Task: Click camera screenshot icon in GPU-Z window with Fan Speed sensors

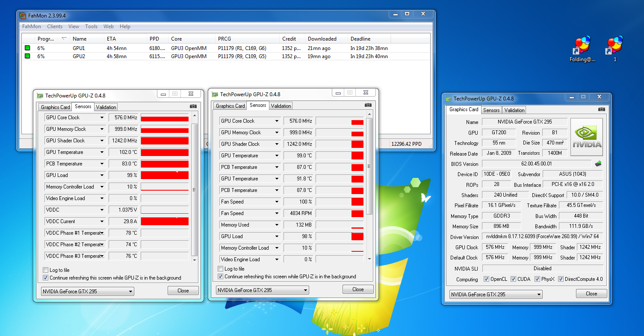Action: click(368, 105)
